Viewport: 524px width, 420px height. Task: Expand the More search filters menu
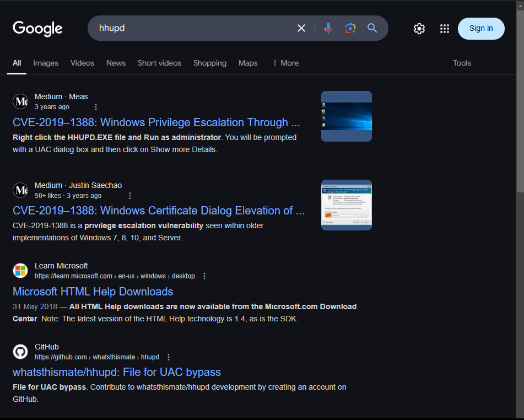pos(285,63)
